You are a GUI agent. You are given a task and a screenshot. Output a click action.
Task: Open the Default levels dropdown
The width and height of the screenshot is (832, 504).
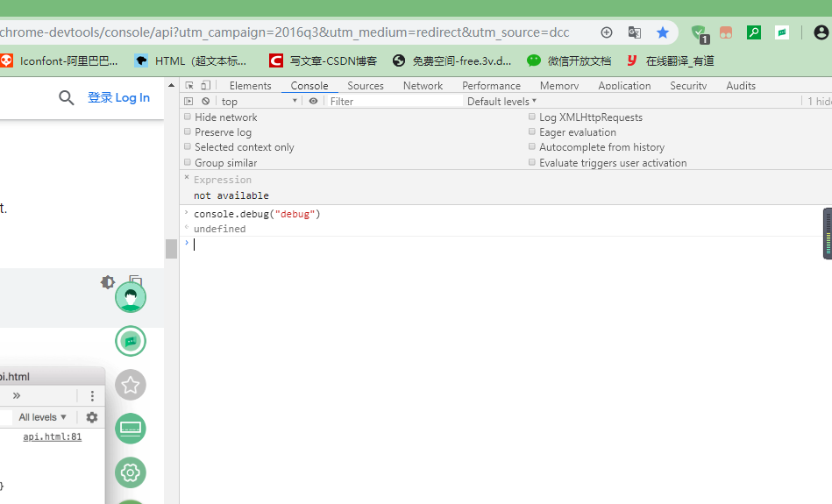click(501, 102)
